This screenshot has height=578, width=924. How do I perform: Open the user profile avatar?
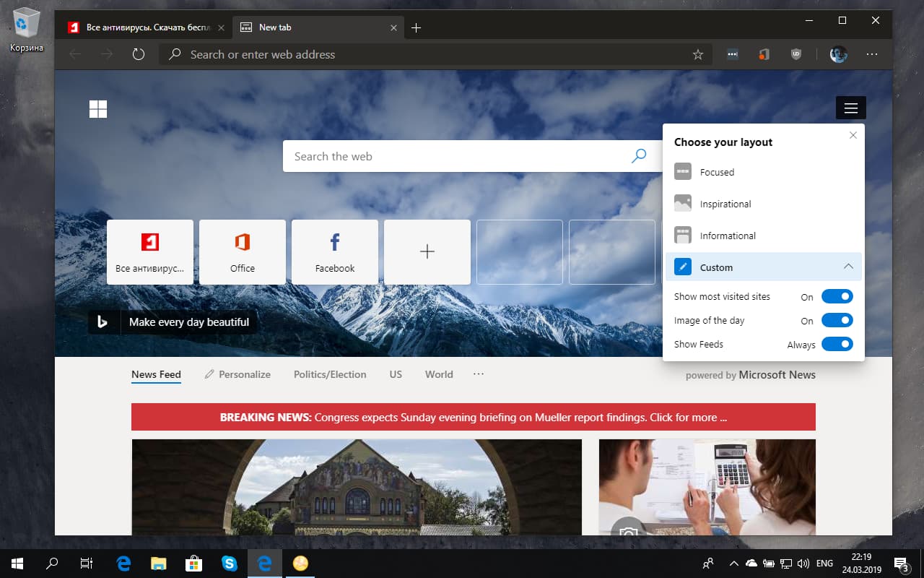click(x=838, y=54)
